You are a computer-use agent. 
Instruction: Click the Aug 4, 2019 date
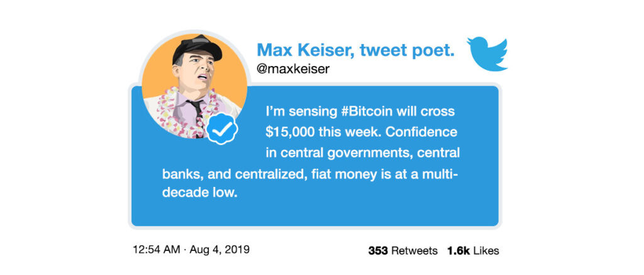(x=219, y=250)
